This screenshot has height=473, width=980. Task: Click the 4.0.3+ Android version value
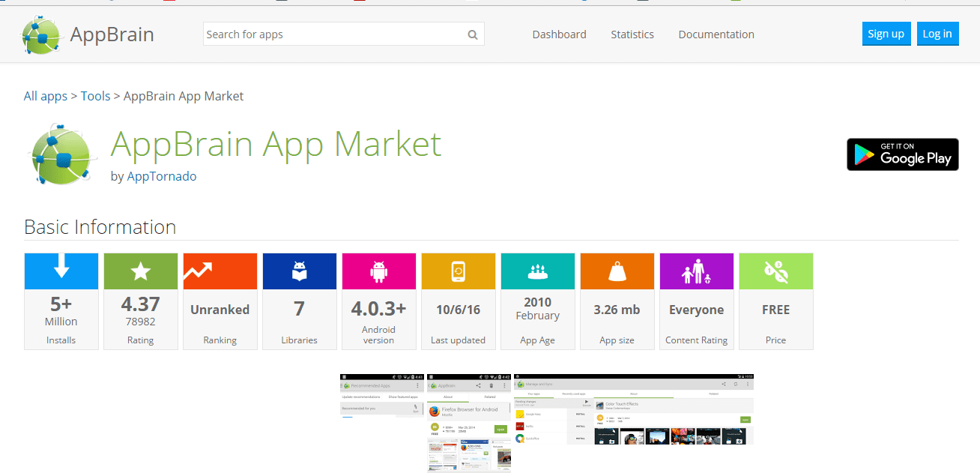[379, 309]
